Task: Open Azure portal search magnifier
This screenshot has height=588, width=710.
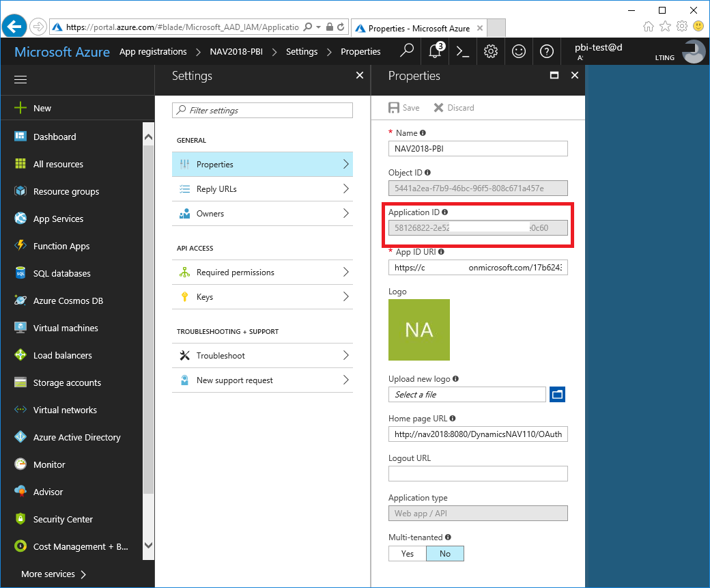Action: click(x=407, y=51)
